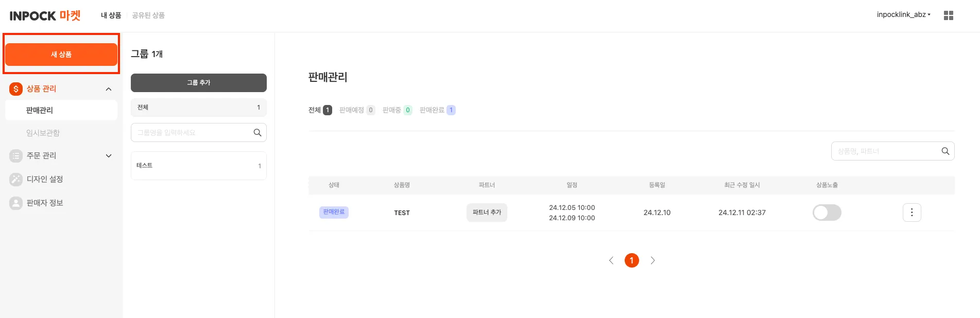The image size is (980, 318).
Task: Click the 파트너 추가 button
Action: click(487, 213)
